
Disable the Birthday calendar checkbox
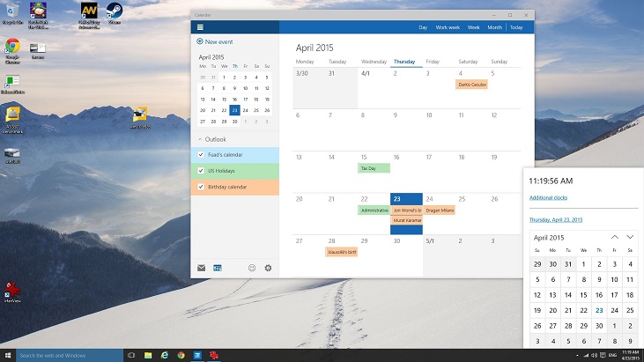pyautogui.click(x=202, y=187)
